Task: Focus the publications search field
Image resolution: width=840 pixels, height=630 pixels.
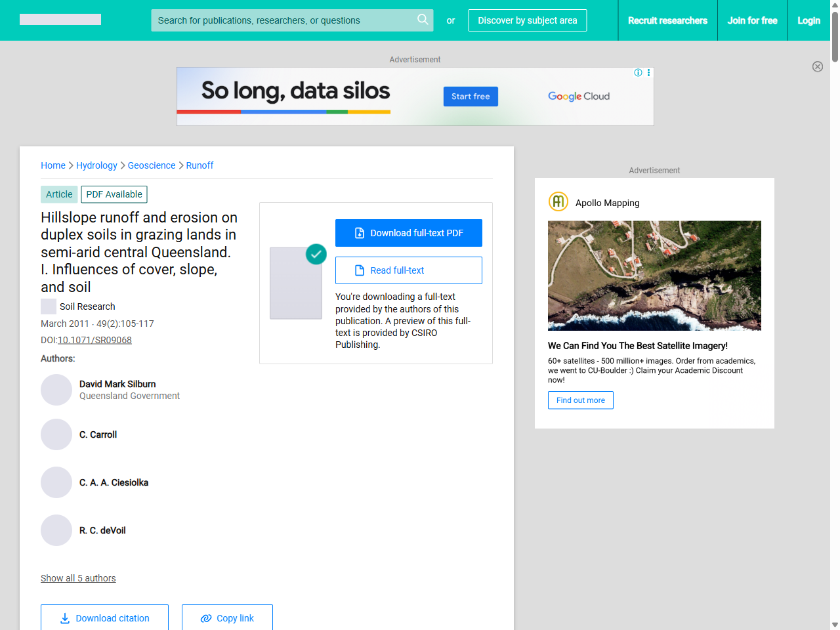Action: (282, 20)
